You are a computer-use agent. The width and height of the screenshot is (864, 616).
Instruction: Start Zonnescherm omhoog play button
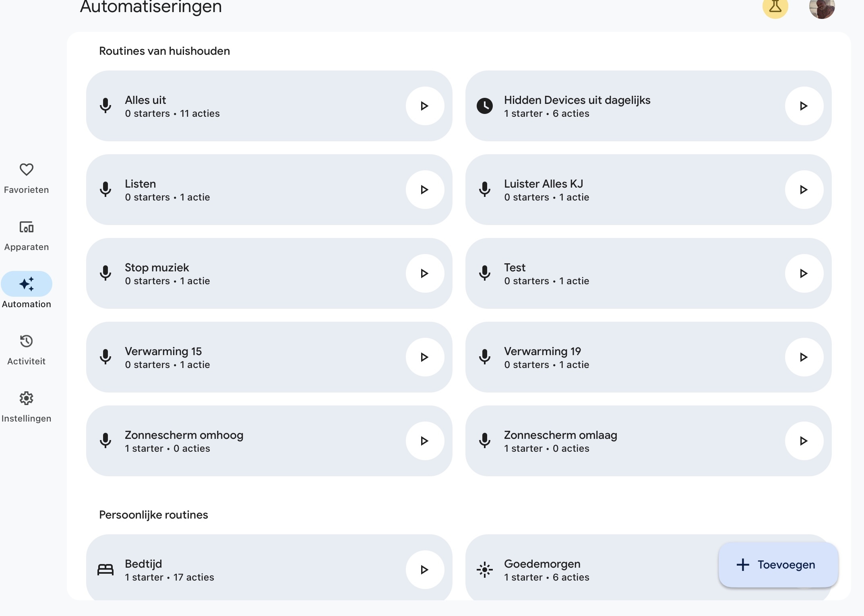(x=425, y=441)
